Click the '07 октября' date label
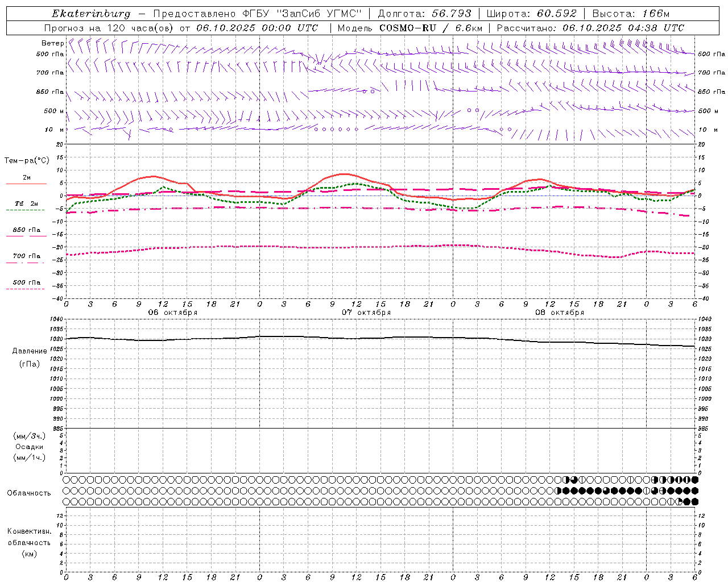Viewport: 728px width, 582px height. (366, 313)
